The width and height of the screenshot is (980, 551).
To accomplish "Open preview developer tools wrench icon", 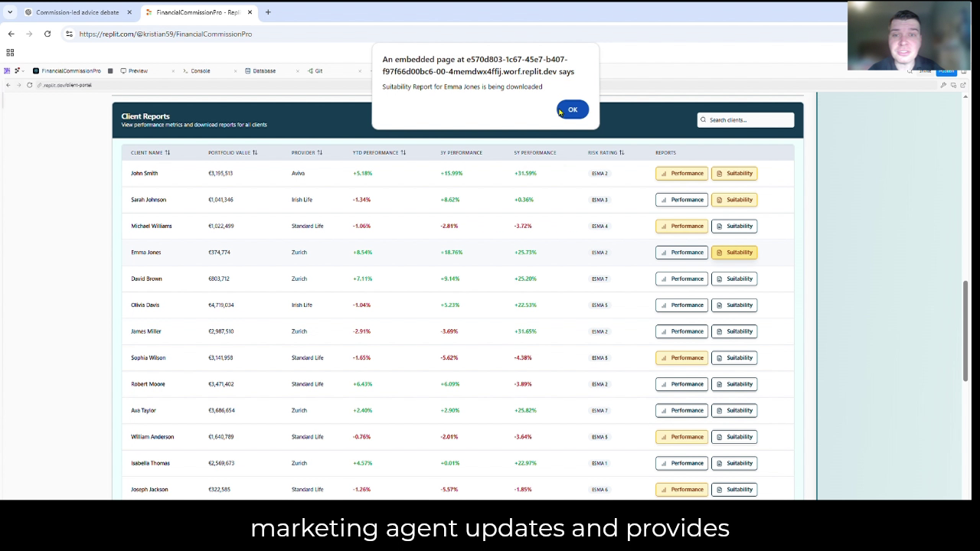I will (x=943, y=85).
